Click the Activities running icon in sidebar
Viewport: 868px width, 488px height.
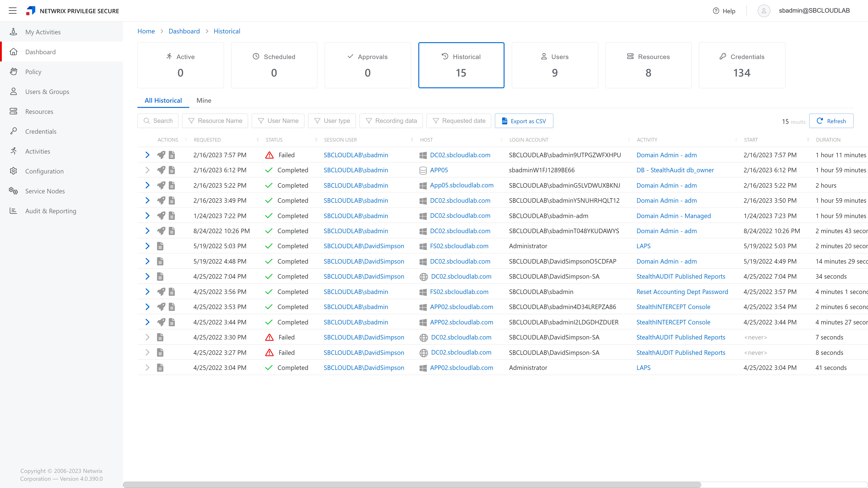13,151
